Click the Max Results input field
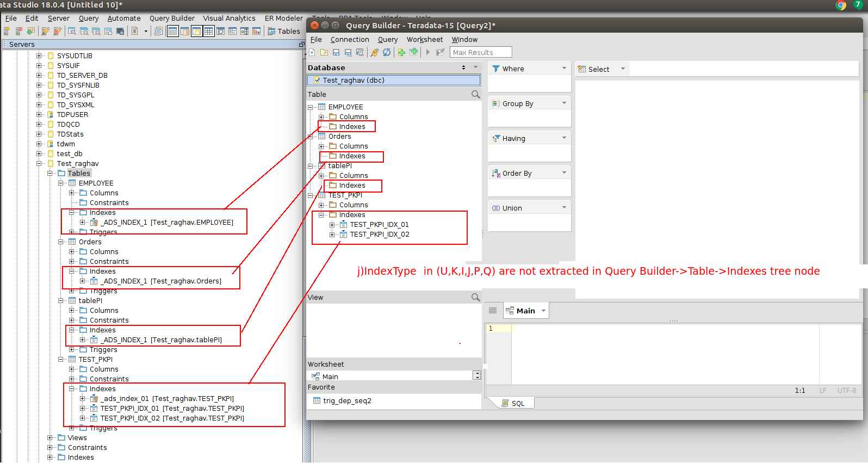This screenshot has height=463, width=868. pos(481,52)
